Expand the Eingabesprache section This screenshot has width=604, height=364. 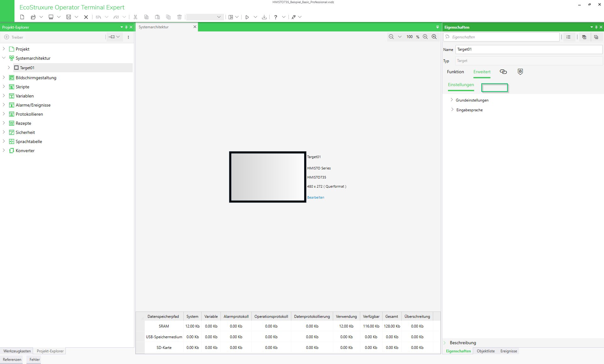[452, 110]
